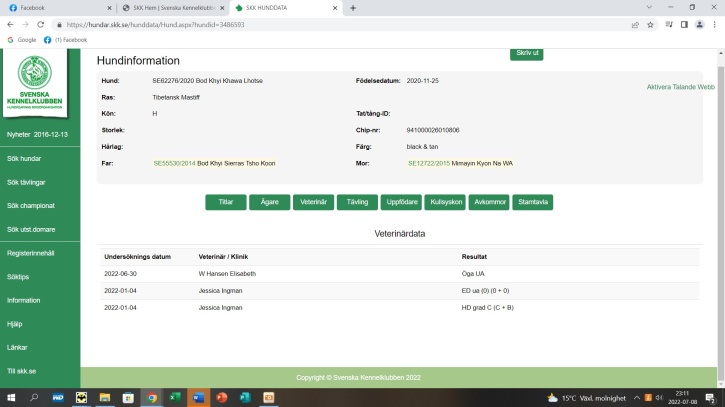This screenshot has height=407, width=725.
Task: Open Sök hundar in the sidebar
Action: point(24,159)
